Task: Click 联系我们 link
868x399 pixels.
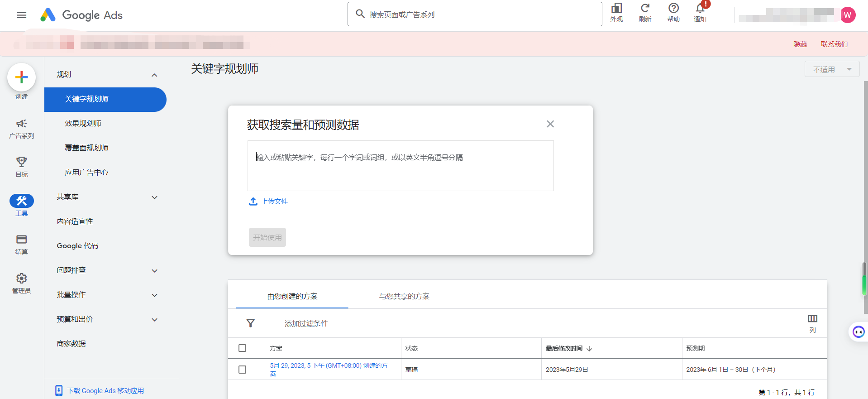Action: 835,44
